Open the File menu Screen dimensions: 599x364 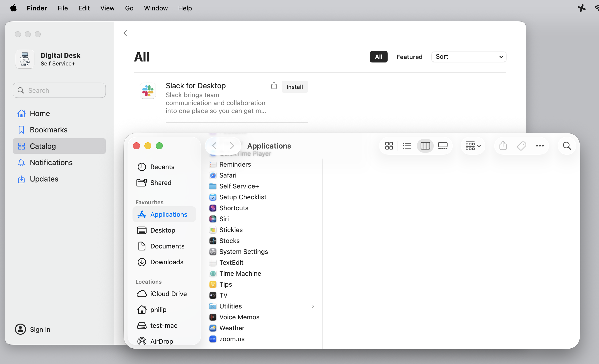pyautogui.click(x=63, y=8)
